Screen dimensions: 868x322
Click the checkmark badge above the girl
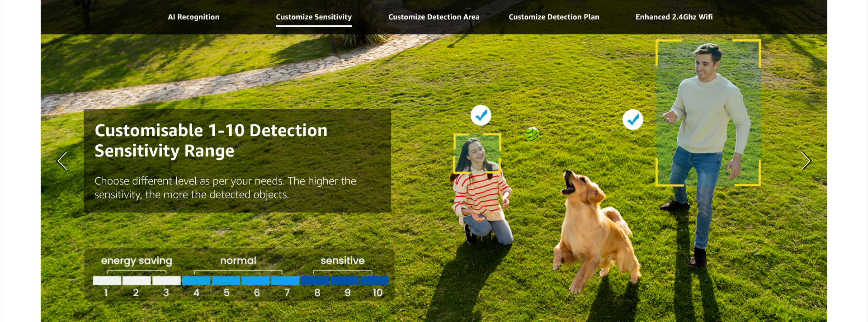(481, 115)
